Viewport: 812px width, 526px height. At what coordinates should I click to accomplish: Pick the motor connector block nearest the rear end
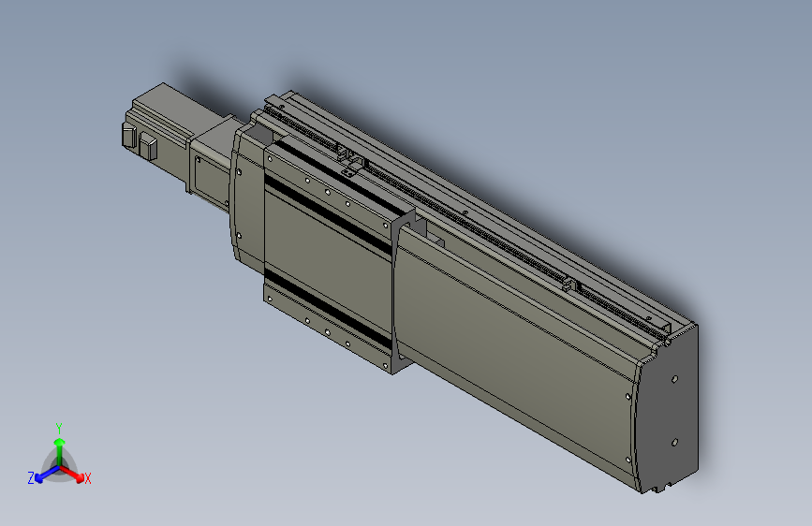pos(129,134)
